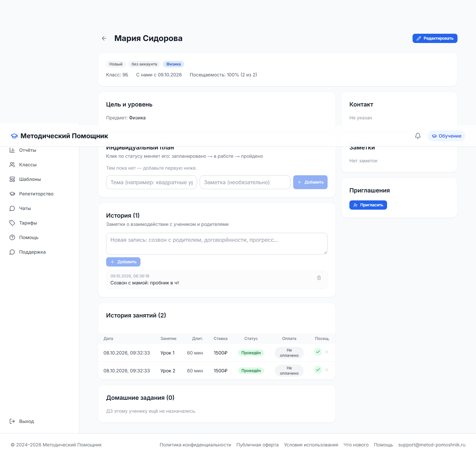Log out via Выход
Image resolution: width=476 pixels, height=456 pixels.
click(x=40, y=421)
